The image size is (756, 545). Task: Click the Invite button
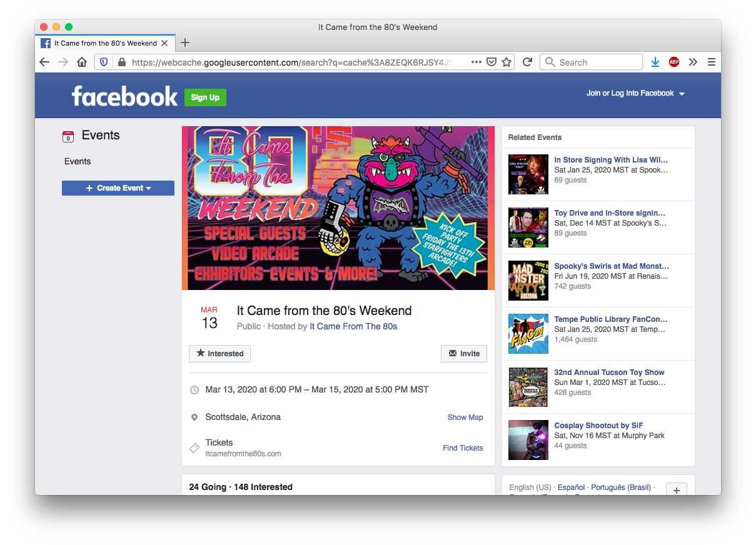pos(464,354)
